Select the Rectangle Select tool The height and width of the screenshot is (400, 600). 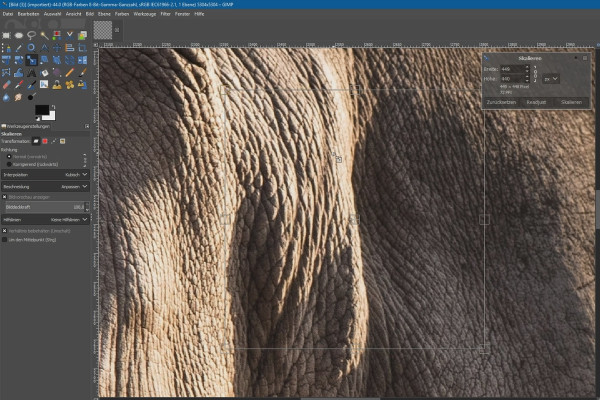coord(6,36)
